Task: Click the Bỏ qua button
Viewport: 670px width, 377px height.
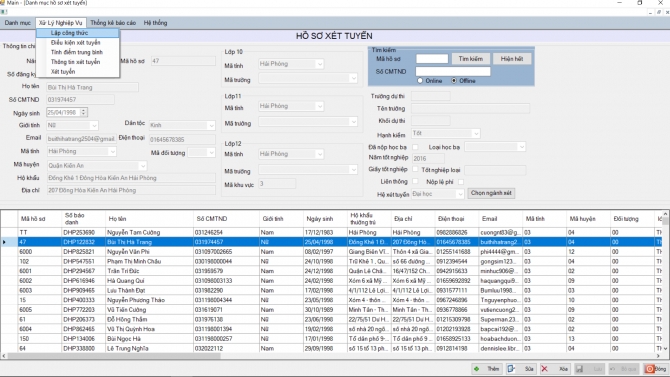Action: 624,369
